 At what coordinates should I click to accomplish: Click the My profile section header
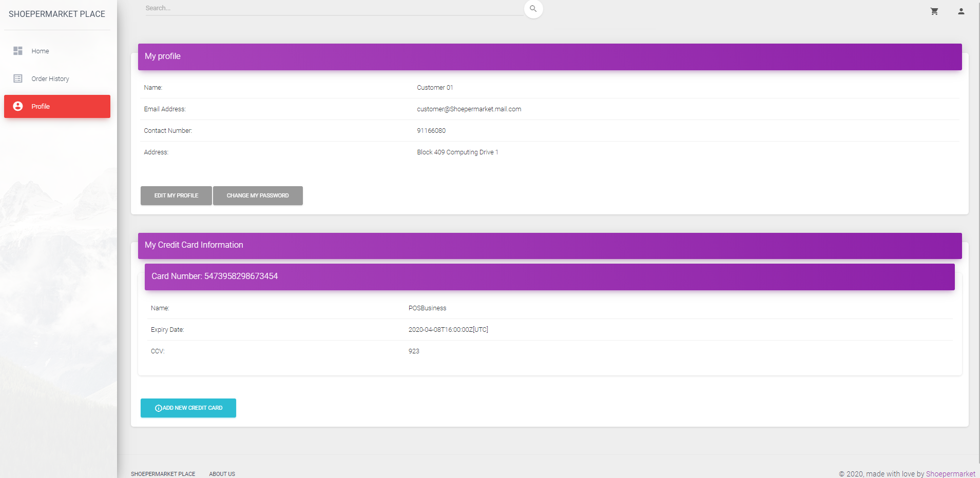point(550,57)
